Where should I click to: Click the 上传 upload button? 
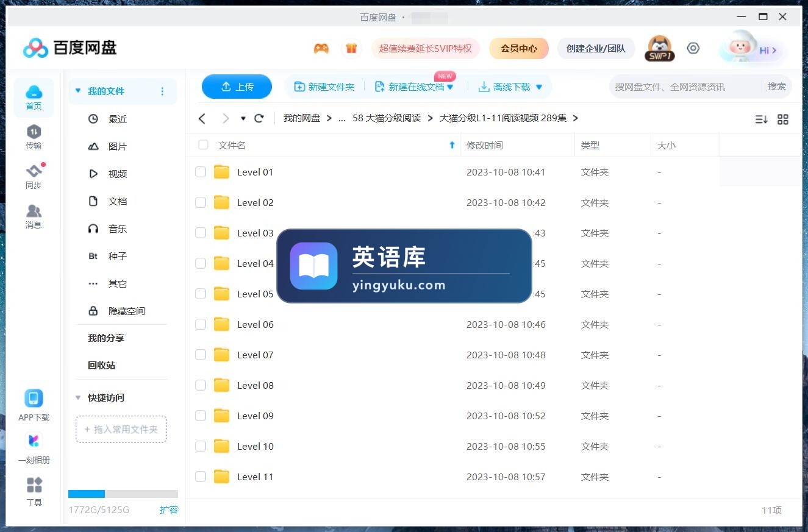pyautogui.click(x=237, y=87)
